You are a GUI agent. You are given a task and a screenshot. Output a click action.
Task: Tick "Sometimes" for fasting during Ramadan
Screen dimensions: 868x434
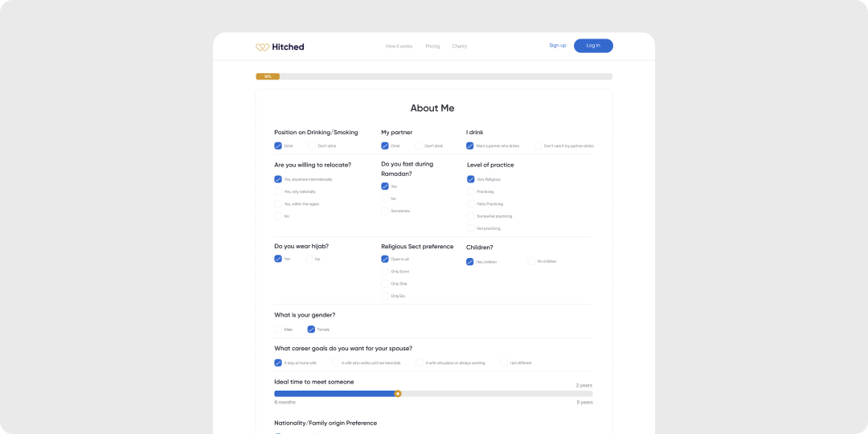(x=385, y=211)
